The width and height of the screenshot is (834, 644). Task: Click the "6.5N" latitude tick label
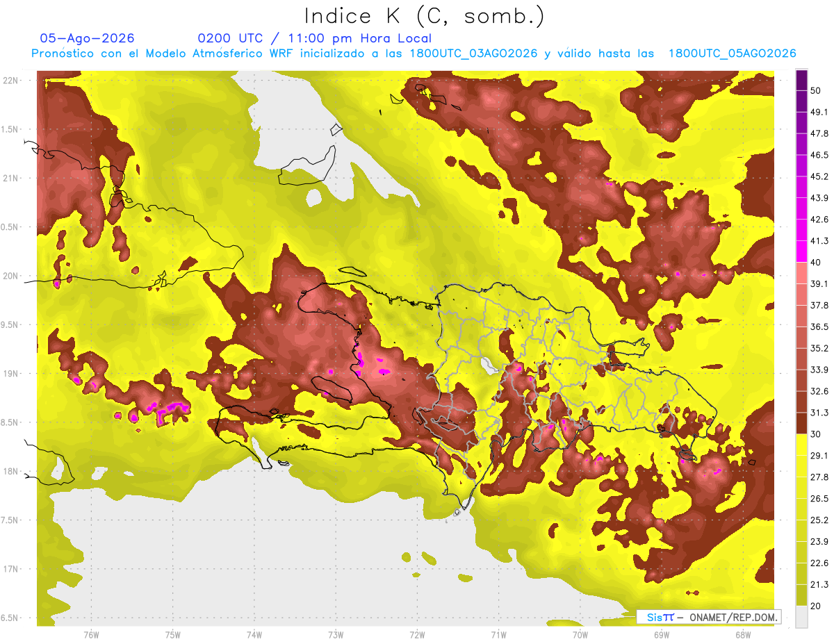10,618
